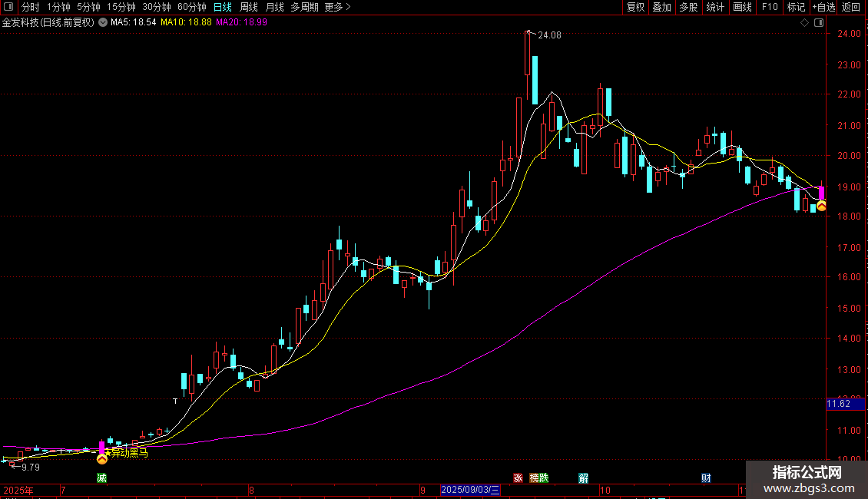The width and height of the screenshot is (868, 499).
Task: Click the MA20: 18.99 indicator label
Action: [x=241, y=22]
